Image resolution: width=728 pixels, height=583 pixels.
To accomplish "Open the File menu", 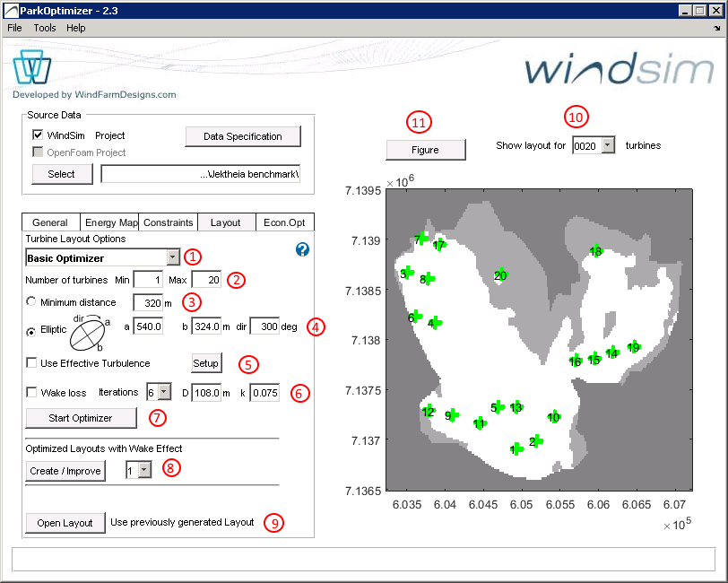I will (14, 28).
